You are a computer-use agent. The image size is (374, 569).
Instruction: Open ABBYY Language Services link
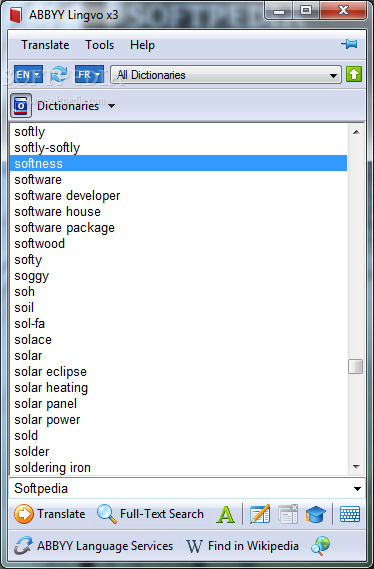[105, 546]
